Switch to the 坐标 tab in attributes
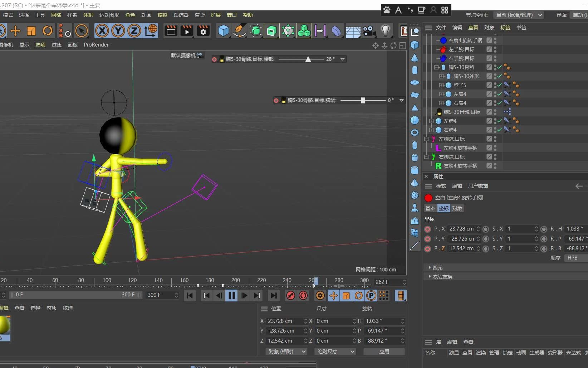588x368 pixels. 444,208
